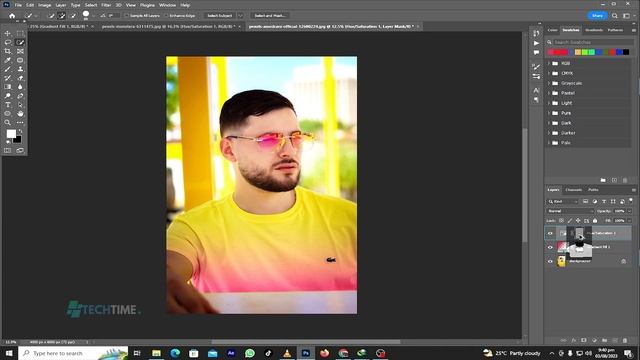This screenshot has height=360, width=640.
Task: Select the Brush tool
Action: click(8, 69)
